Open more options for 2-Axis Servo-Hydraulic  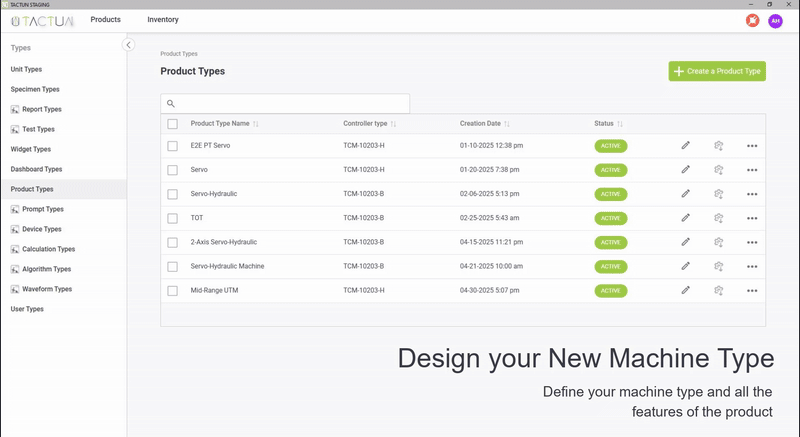(x=752, y=243)
